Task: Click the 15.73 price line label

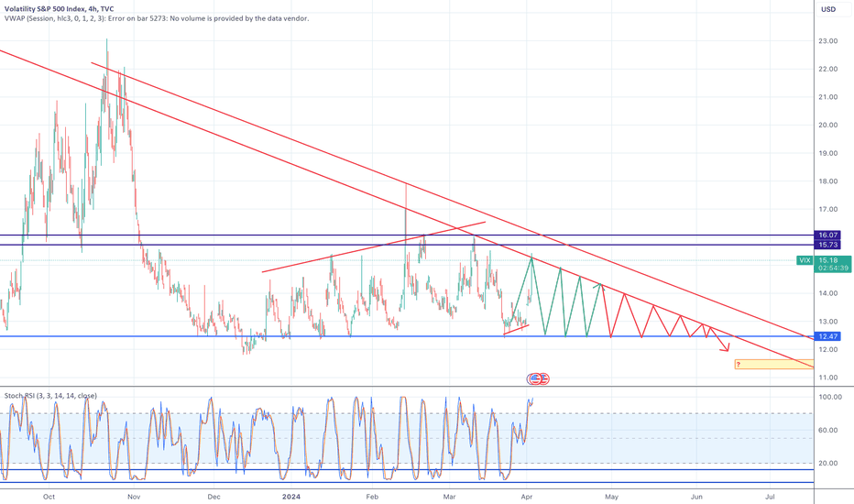Action: [827, 245]
